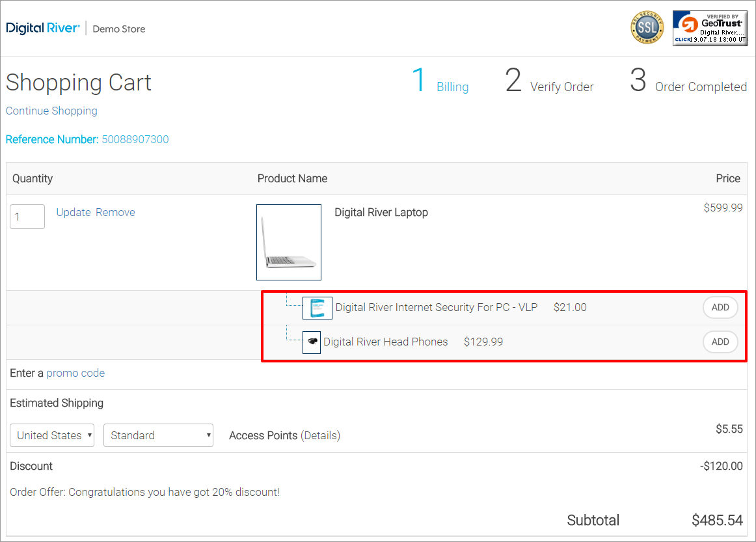
Task: Add Digital River Internet Security to cart
Action: point(720,308)
